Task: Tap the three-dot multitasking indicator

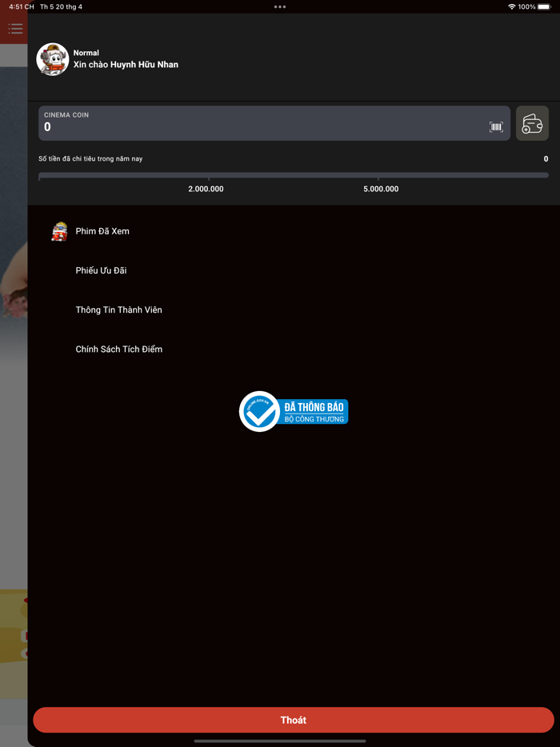Action: tap(280, 6)
